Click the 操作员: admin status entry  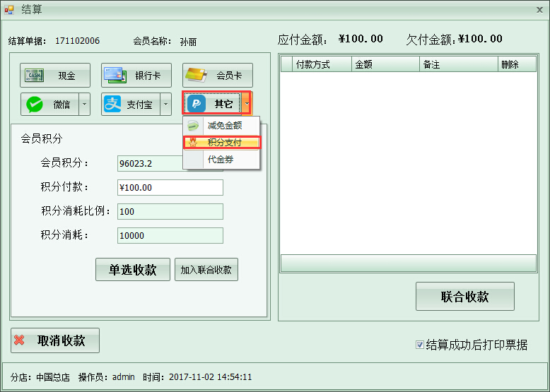[107, 377]
